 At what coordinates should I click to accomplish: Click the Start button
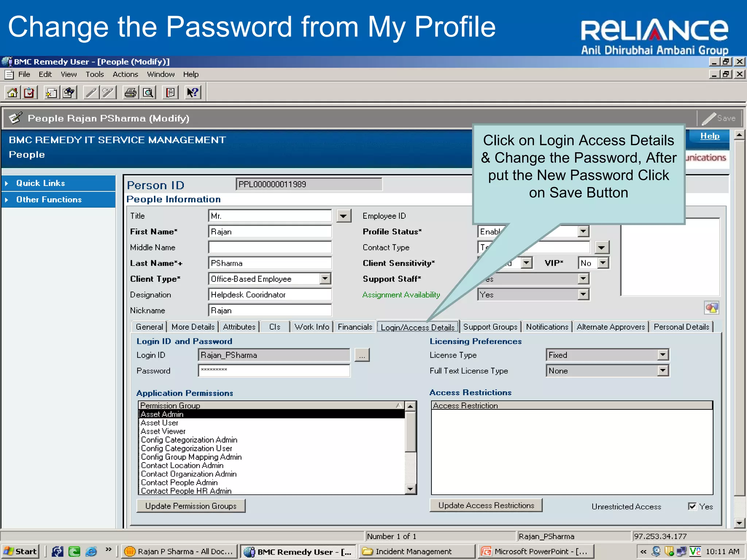(x=20, y=551)
